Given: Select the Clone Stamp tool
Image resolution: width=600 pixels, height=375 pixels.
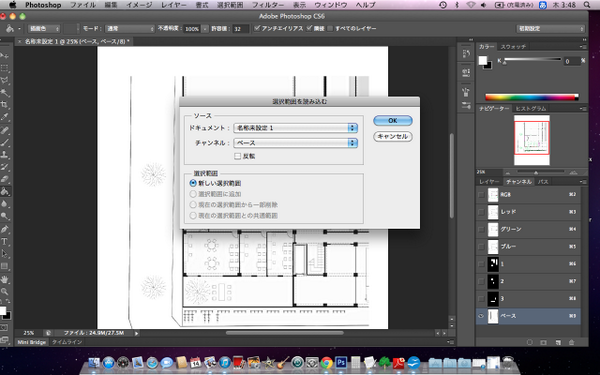Looking at the screenshot, I should 5,155.
